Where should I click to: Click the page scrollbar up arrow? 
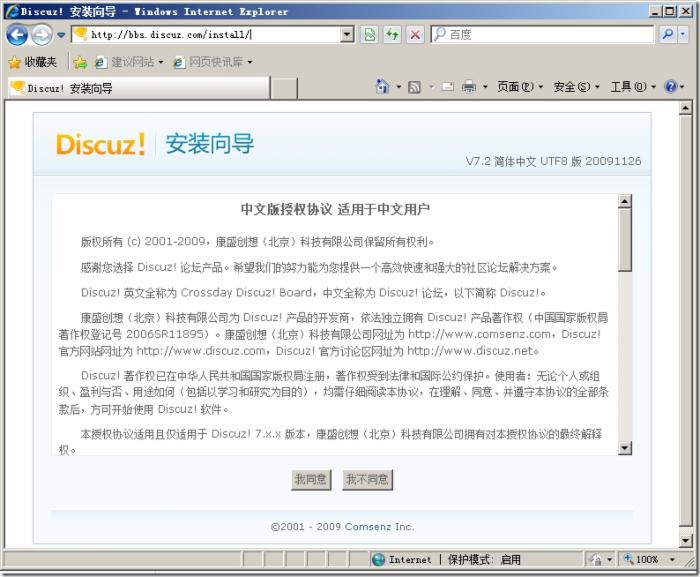[686, 108]
